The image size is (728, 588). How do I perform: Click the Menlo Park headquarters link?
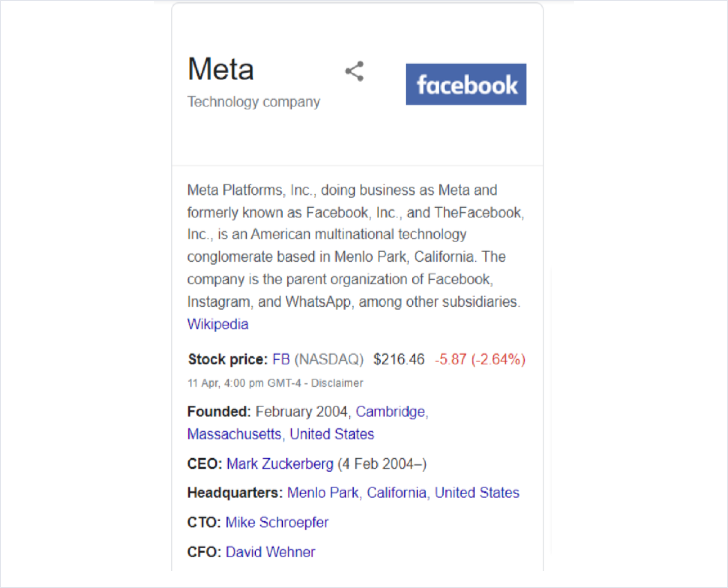click(x=323, y=493)
